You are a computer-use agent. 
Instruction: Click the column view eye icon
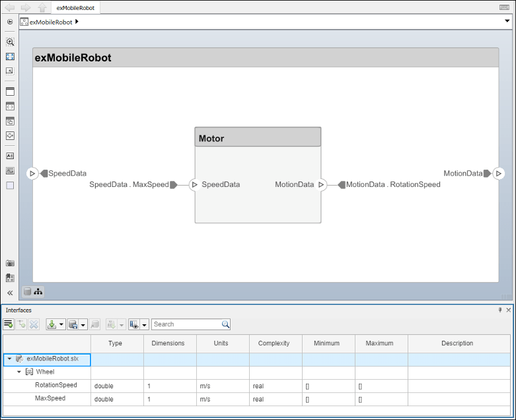pyautogui.click(x=134, y=324)
